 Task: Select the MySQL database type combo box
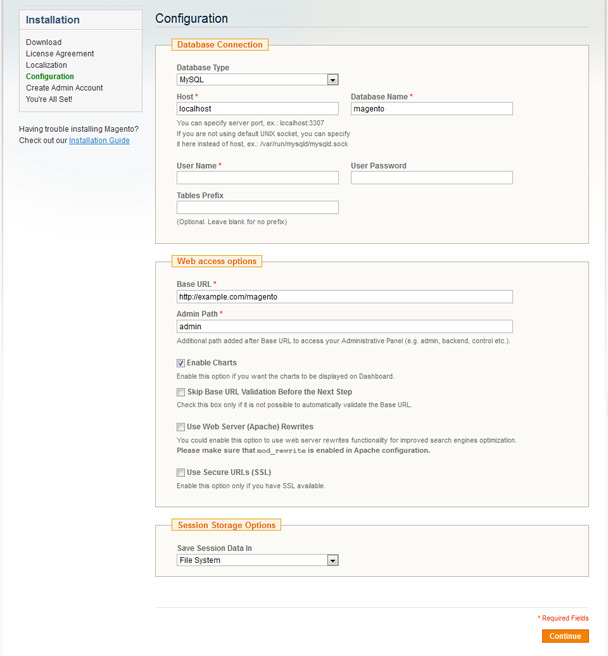click(257, 79)
